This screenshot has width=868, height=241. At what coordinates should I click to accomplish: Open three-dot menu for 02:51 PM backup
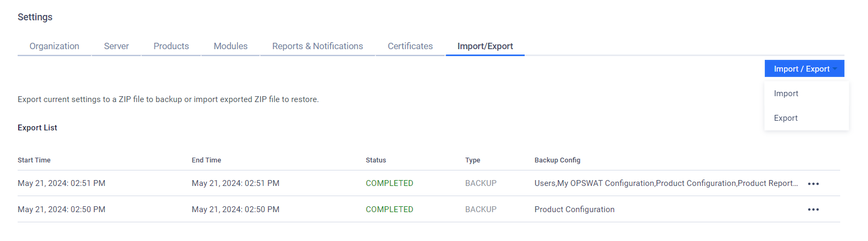pos(813,184)
